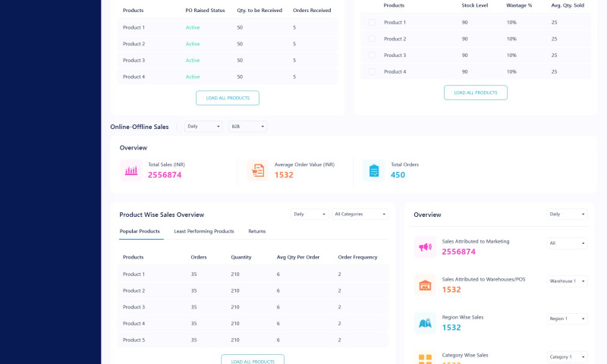Image resolution: width=607 pixels, height=364 pixels.
Task: Select the Popular Products tab
Action: (140, 231)
